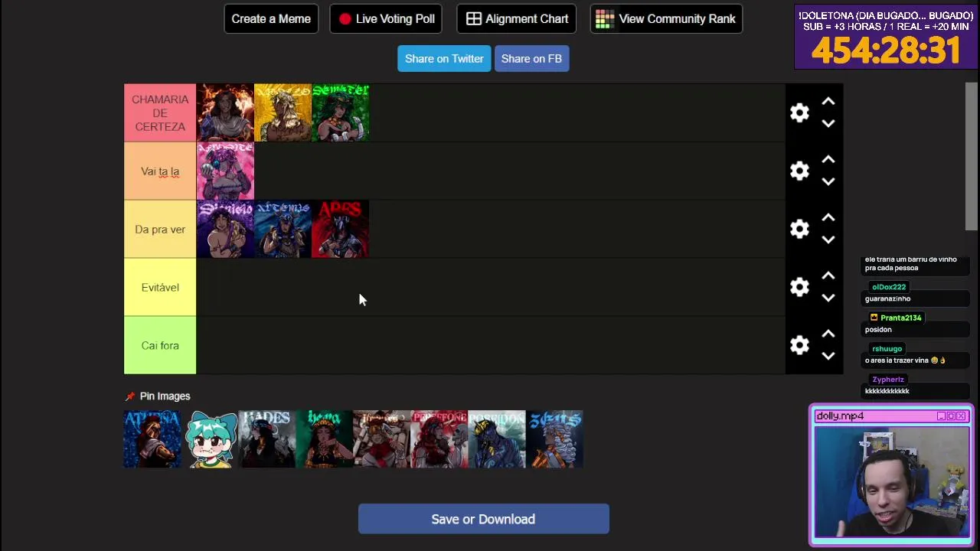980x551 pixels.
Task: Select red CHAMARIA DE CERTEZA tier label
Action: (x=160, y=113)
